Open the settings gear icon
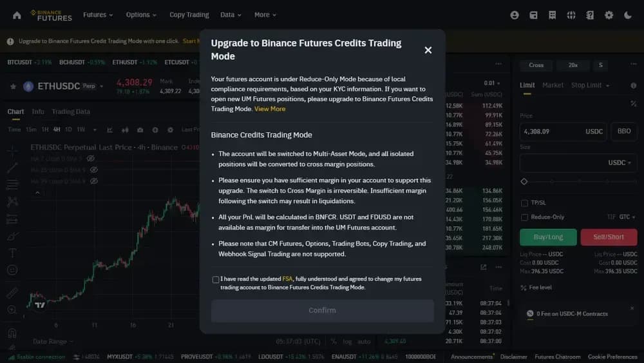Image resolution: width=644 pixels, height=363 pixels. click(x=609, y=15)
